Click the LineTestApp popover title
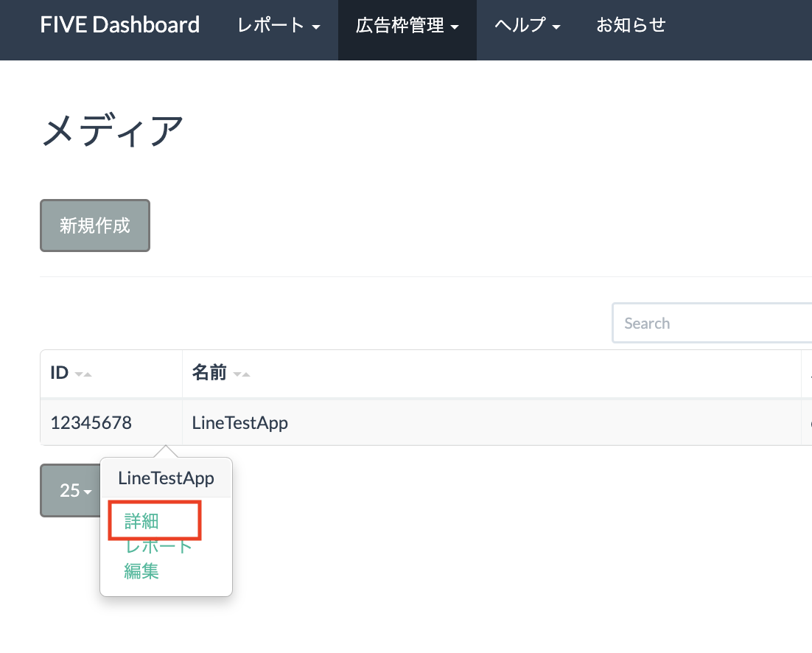This screenshot has height=653, width=812. click(x=166, y=478)
